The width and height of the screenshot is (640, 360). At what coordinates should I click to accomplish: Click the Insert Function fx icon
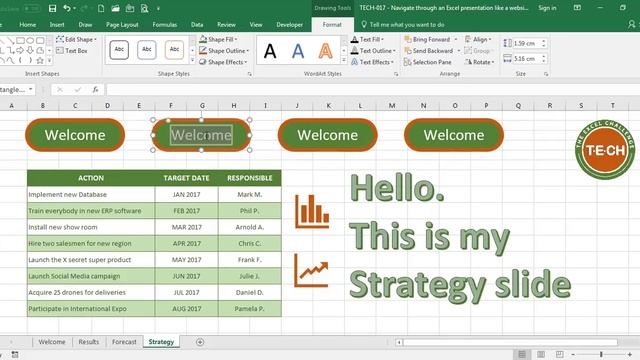coord(95,89)
